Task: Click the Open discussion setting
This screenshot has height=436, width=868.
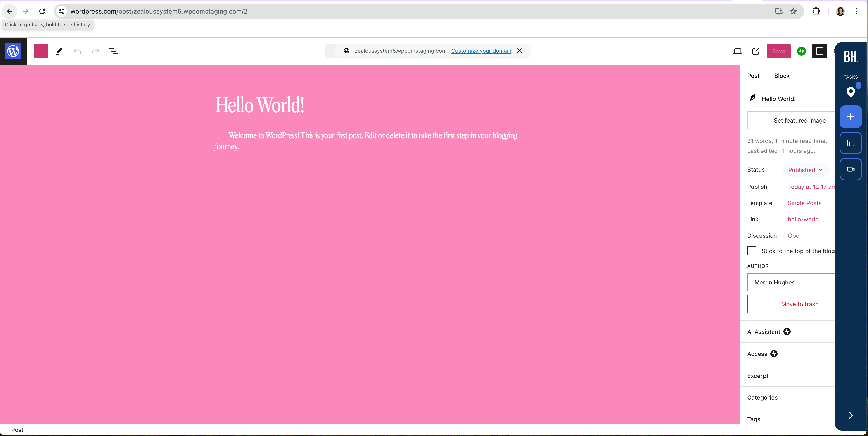Action: (795, 235)
